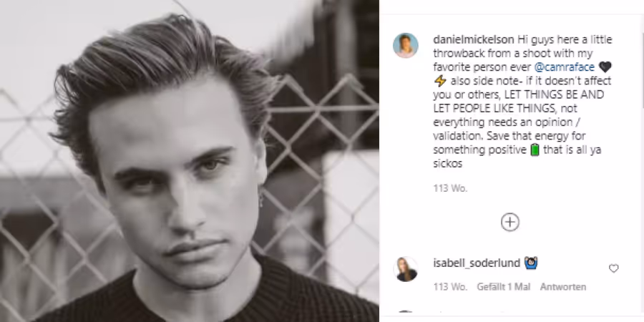Click the '113 Wo.' timestamp under the caption
644x322 pixels.
[x=450, y=188]
